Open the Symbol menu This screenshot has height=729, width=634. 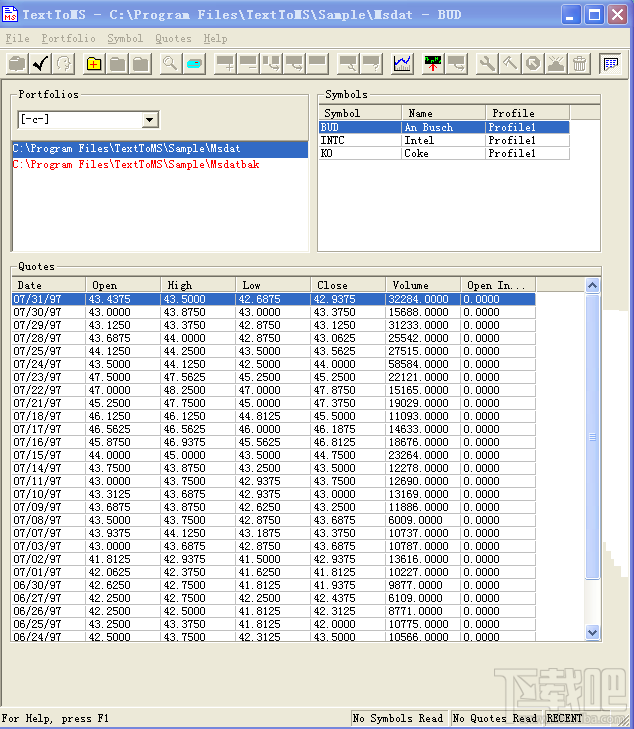click(x=125, y=38)
